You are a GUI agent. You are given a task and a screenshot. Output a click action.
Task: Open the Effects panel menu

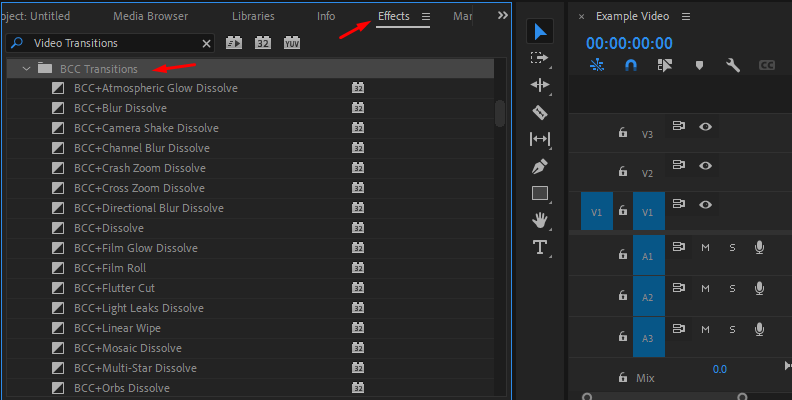426,17
